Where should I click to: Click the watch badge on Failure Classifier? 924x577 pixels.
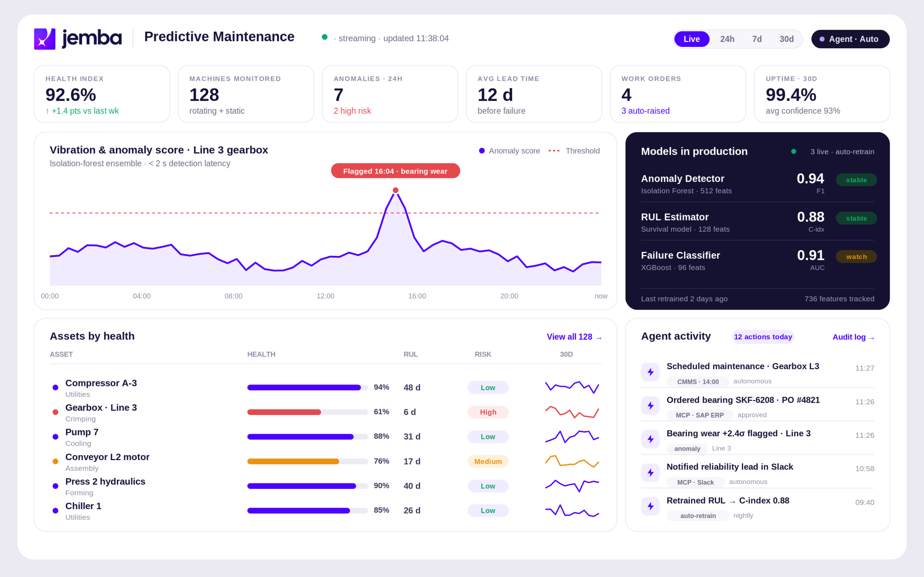click(856, 257)
